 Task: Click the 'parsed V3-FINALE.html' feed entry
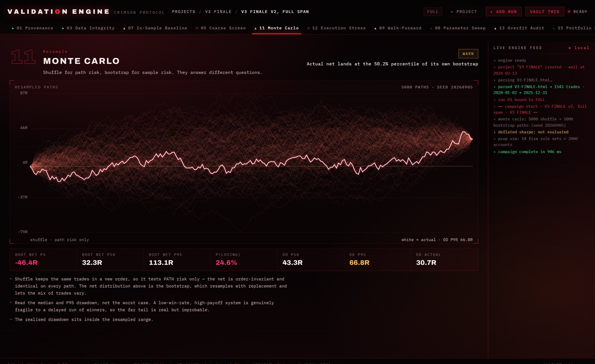coord(539,90)
